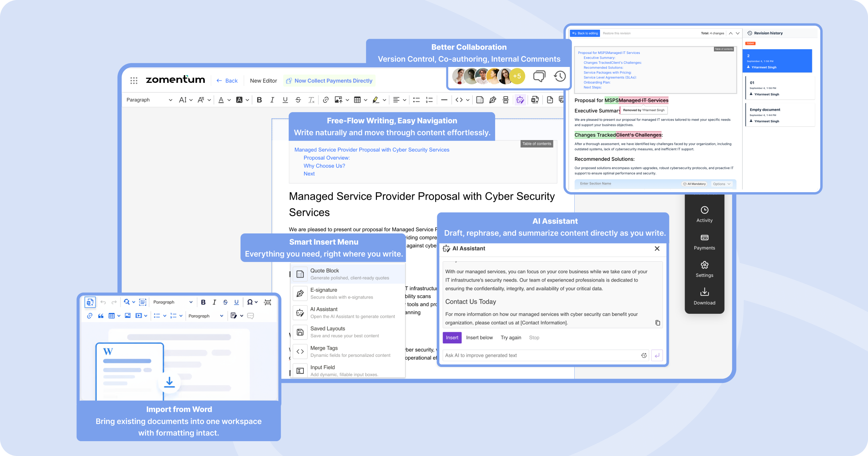Open Payments in the right dark sidebar
This screenshot has height=456, width=868.
coord(704,241)
